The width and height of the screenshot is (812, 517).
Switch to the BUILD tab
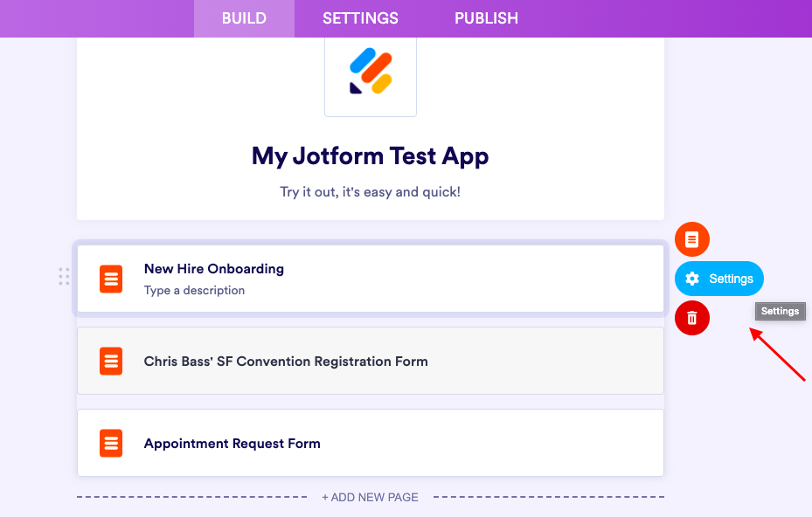[244, 18]
